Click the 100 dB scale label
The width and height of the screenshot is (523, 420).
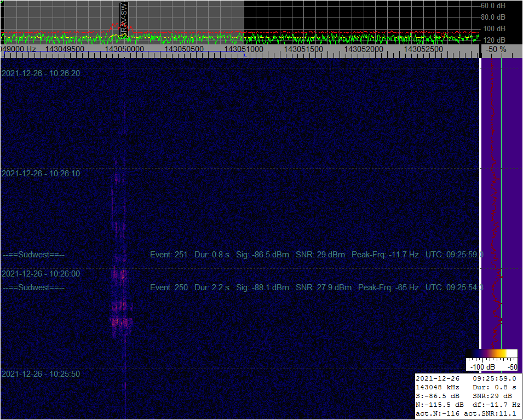pyautogui.click(x=495, y=28)
